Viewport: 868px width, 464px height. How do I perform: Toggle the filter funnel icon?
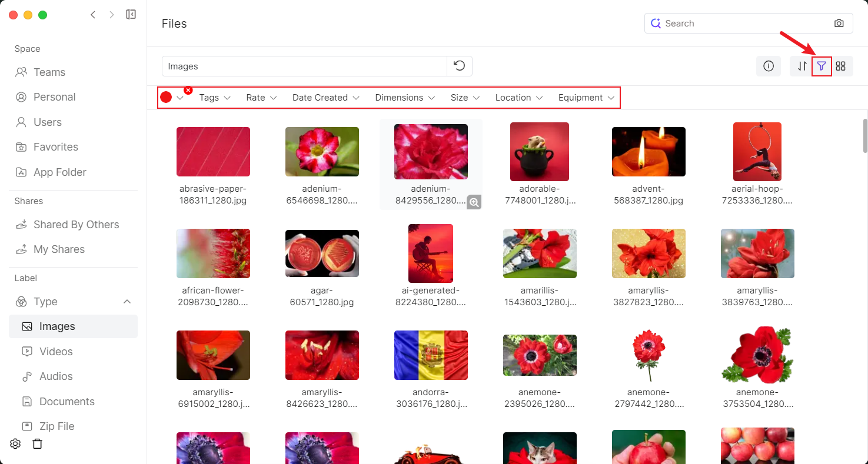(x=822, y=66)
